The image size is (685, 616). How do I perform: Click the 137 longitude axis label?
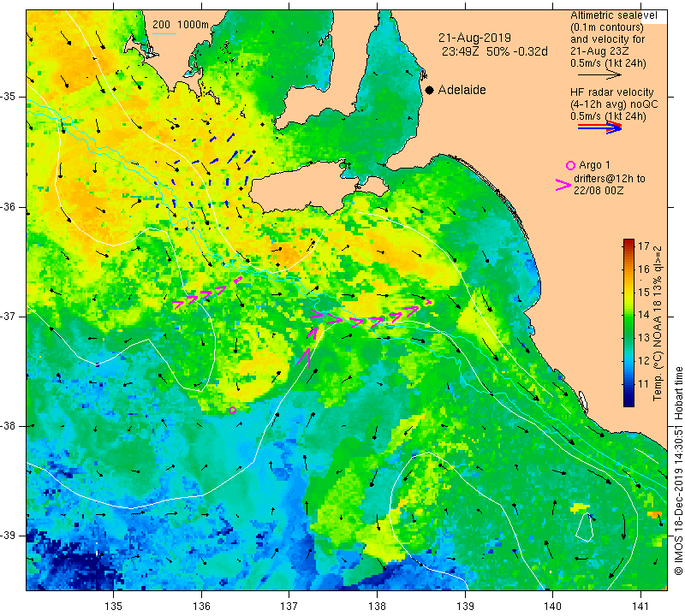click(289, 607)
